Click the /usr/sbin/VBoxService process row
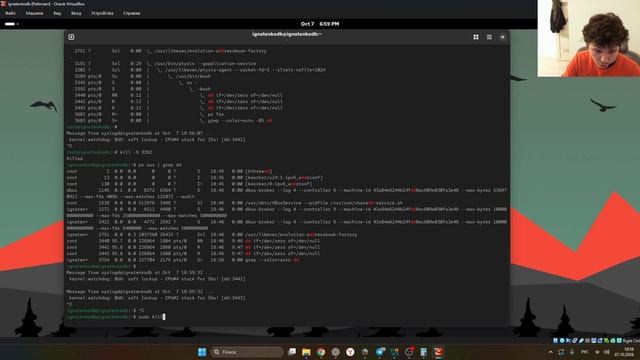640x360 pixels. (x=234, y=203)
